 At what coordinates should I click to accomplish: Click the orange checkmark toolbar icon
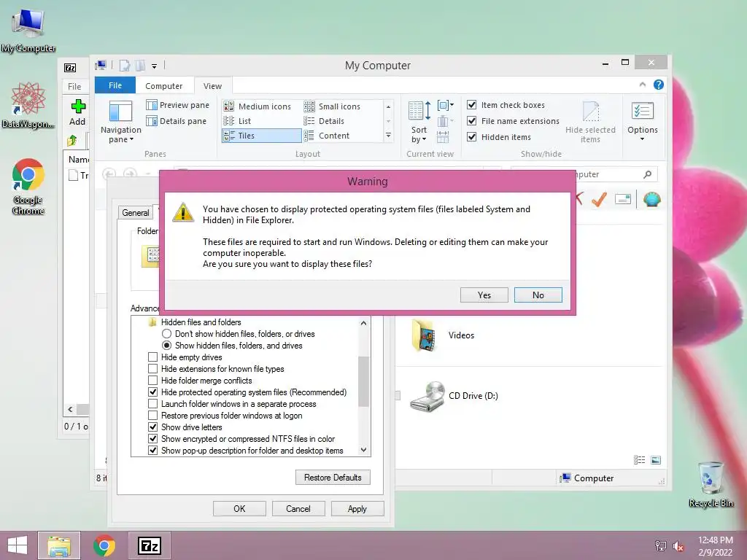pyautogui.click(x=599, y=199)
